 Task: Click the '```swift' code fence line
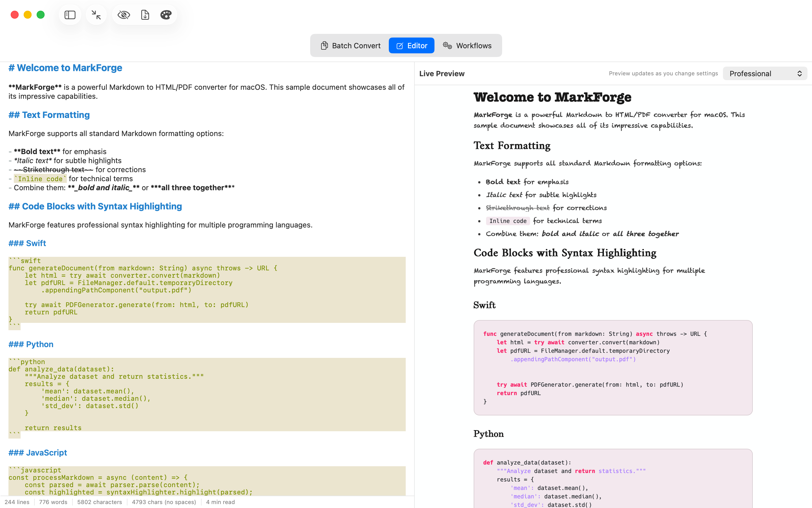click(25, 261)
